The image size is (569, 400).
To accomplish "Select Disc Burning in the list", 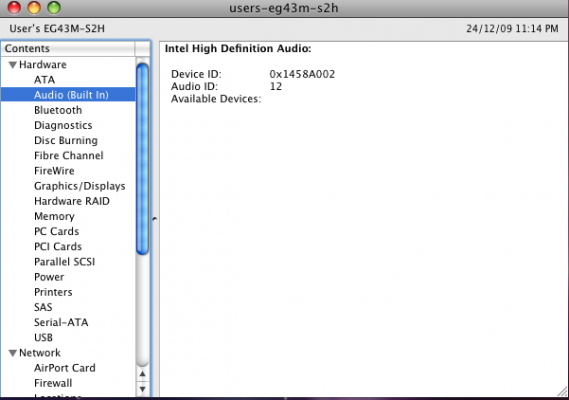I will (x=66, y=140).
